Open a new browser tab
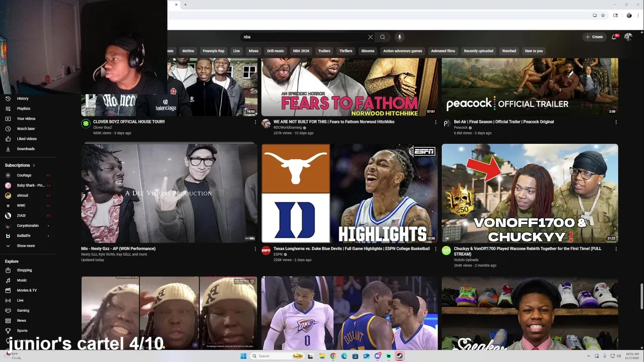The image size is (644, 362). tap(185, 5)
